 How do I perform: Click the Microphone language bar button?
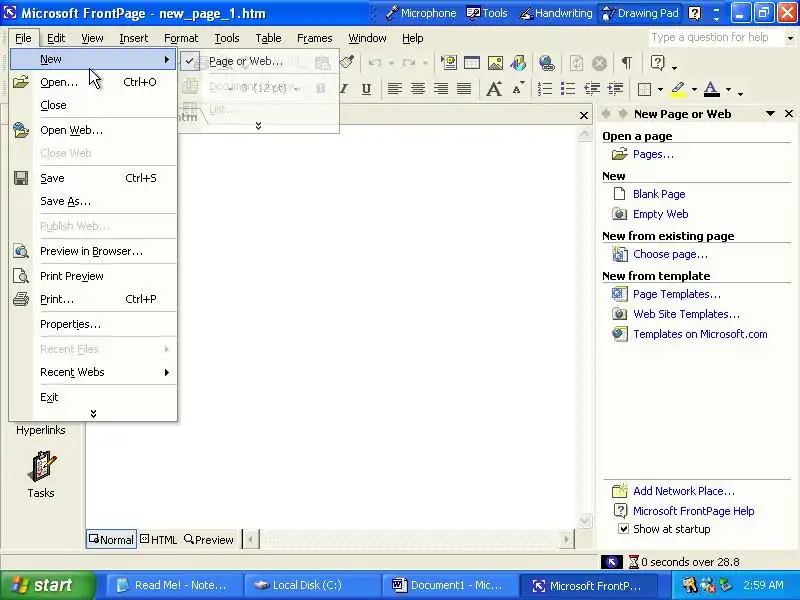click(x=421, y=13)
